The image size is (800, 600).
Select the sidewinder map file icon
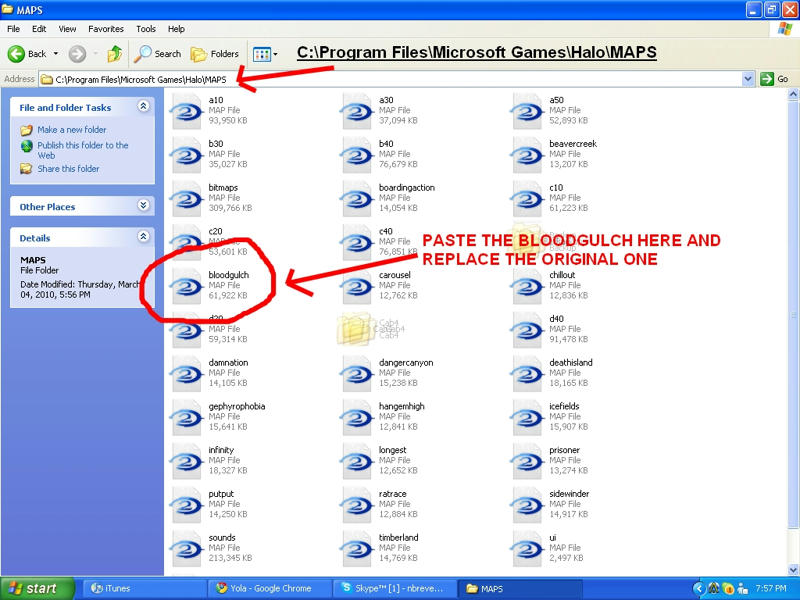coord(528,505)
